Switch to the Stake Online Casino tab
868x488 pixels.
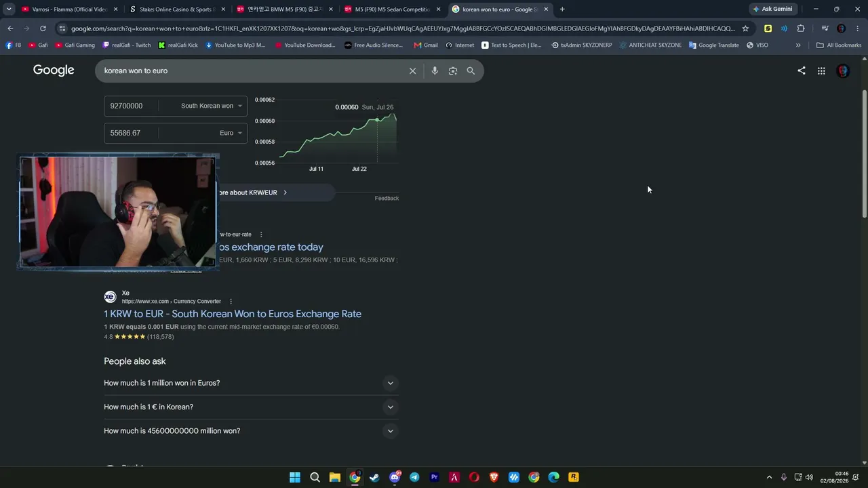172,9
